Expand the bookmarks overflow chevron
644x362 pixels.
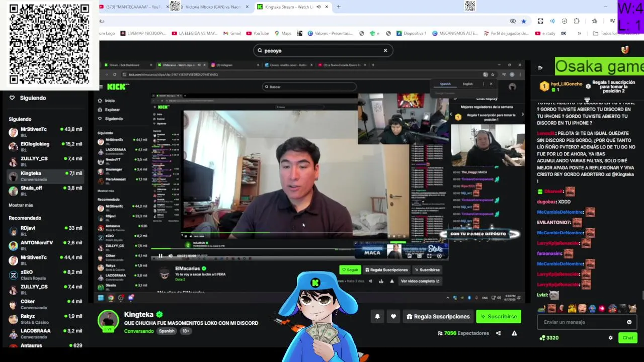580,34
